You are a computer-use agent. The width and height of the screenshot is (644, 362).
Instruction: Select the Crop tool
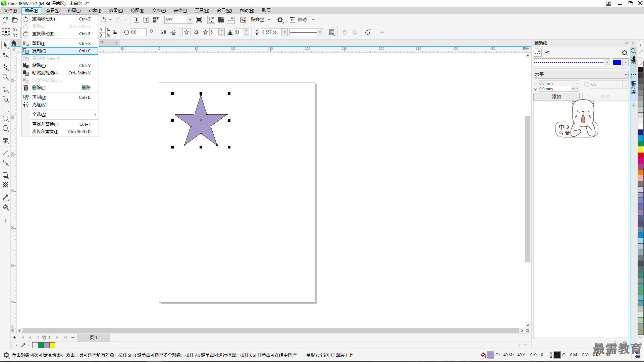(5, 67)
